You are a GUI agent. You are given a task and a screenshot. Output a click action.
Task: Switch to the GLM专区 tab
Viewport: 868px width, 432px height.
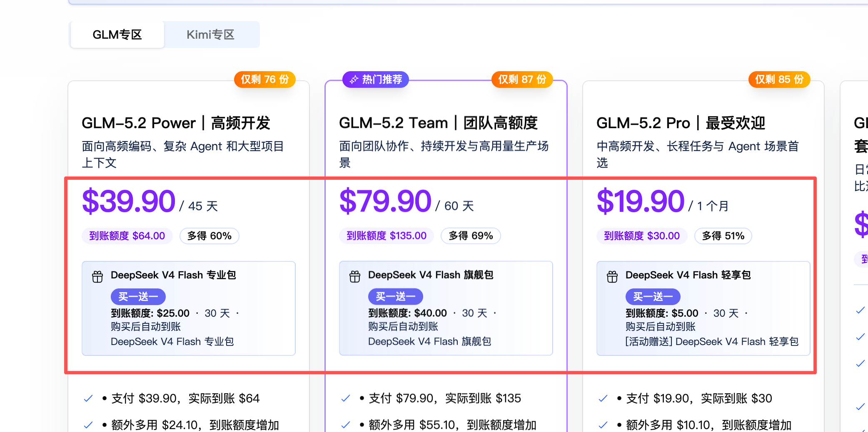(117, 35)
